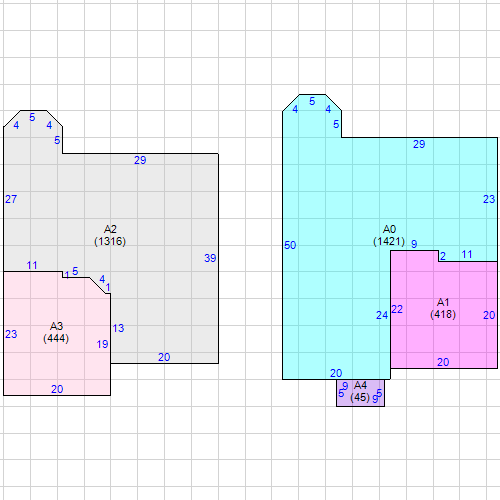Select the A2 (1316) area label
Screen dimensions: 500x500
pos(110,235)
